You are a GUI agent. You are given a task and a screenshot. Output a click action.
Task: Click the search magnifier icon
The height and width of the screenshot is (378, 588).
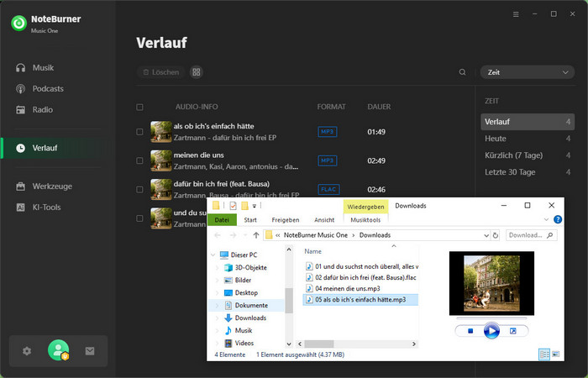click(462, 72)
